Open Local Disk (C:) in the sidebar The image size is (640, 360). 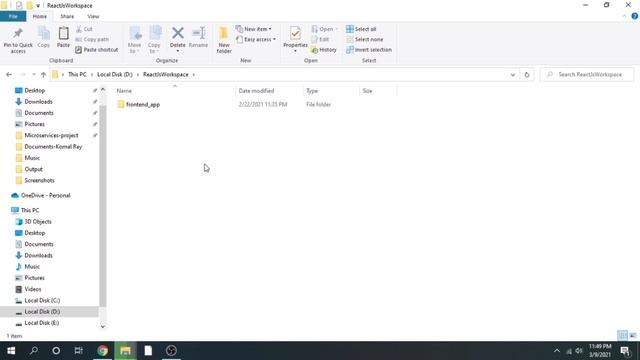(x=42, y=300)
